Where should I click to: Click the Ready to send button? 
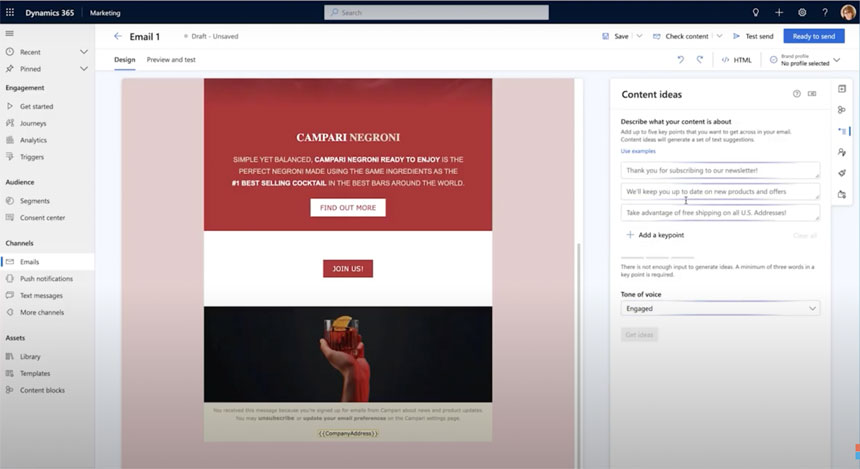click(x=813, y=36)
